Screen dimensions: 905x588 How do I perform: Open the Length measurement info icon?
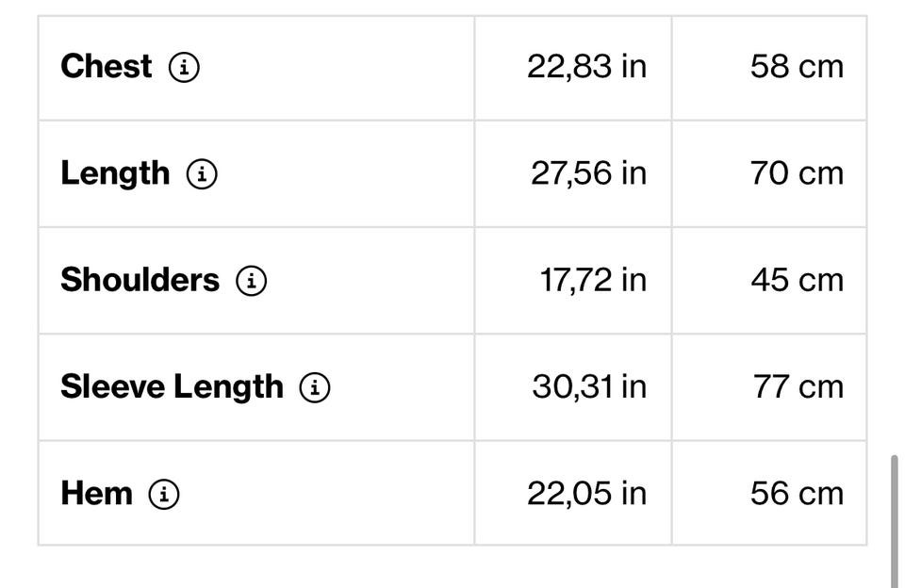[x=202, y=173]
